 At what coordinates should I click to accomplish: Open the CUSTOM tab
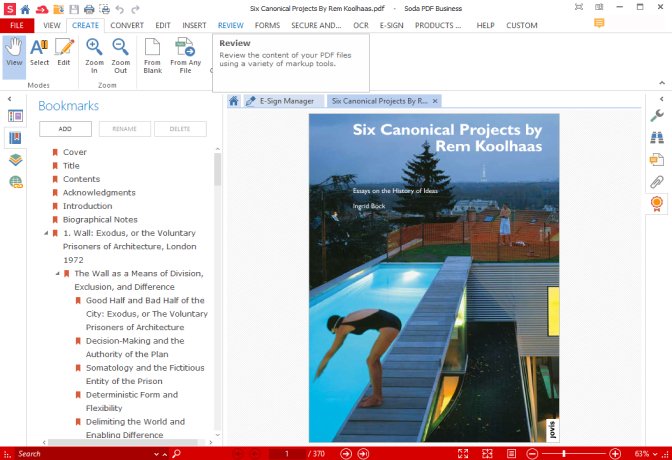tap(522, 25)
